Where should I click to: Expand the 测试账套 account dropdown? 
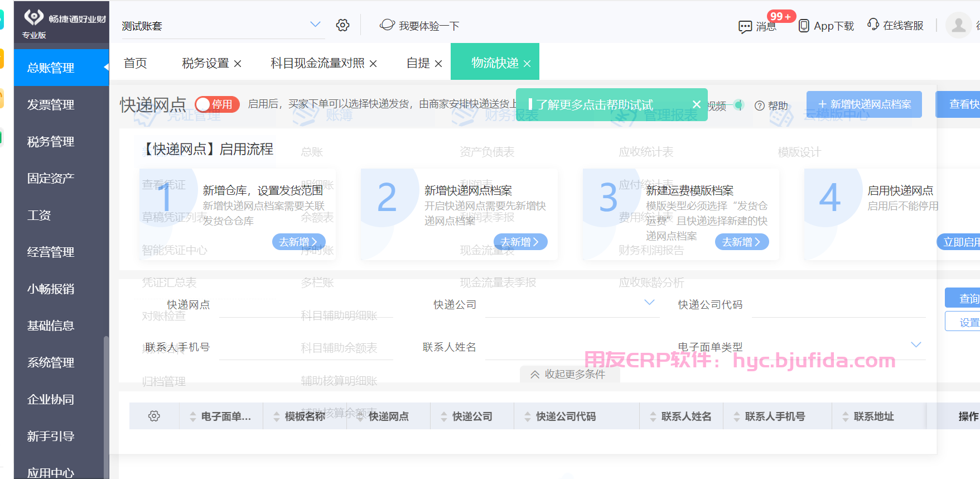(x=315, y=25)
